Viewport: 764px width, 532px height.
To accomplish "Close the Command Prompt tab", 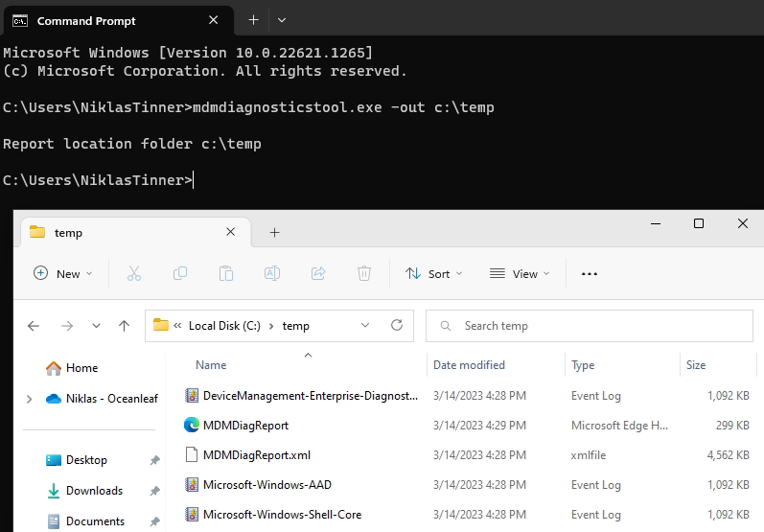I will tap(213, 20).
